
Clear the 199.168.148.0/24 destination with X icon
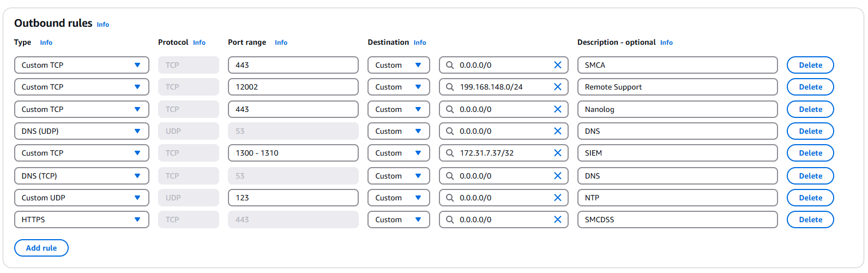pos(557,87)
